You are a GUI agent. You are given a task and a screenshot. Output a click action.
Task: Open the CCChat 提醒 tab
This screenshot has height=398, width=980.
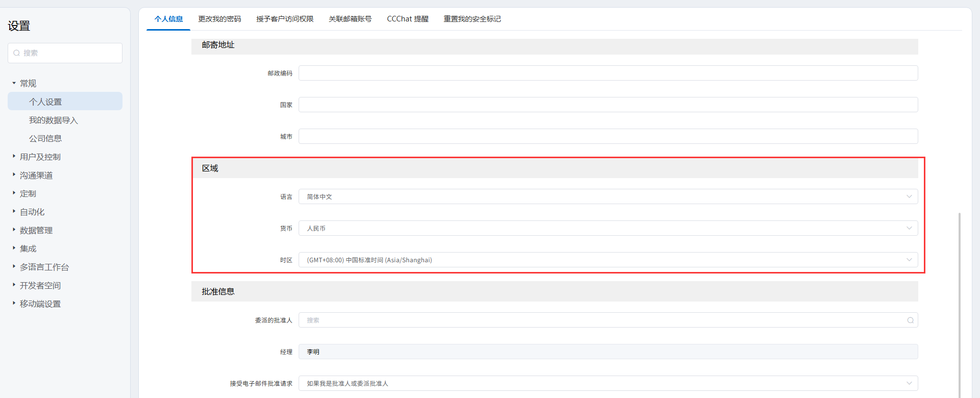(407, 19)
